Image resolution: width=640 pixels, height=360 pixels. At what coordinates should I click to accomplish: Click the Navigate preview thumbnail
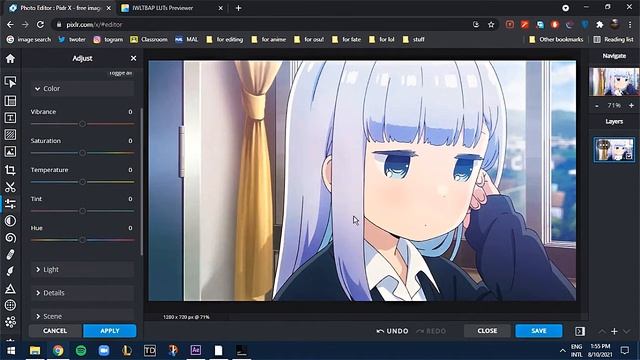click(x=614, y=82)
